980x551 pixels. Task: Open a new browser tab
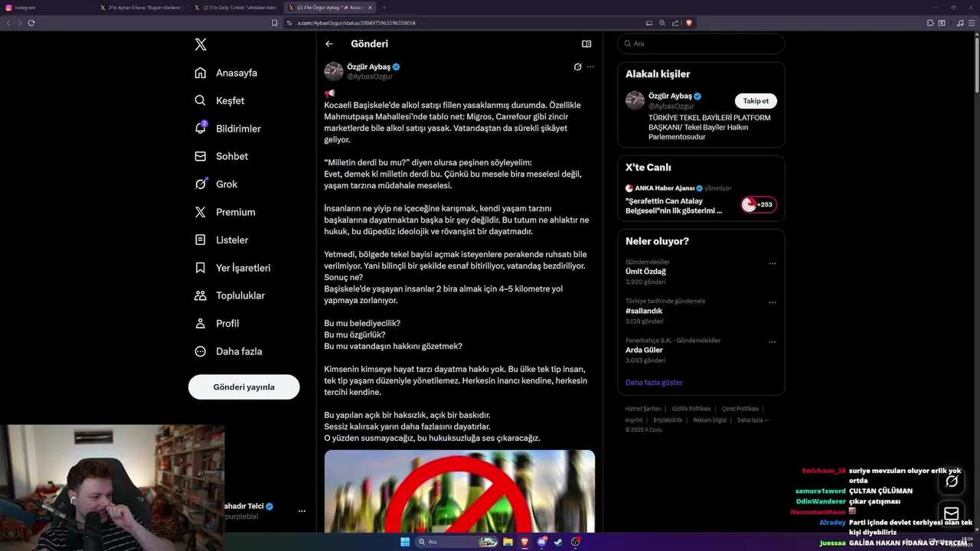click(384, 7)
